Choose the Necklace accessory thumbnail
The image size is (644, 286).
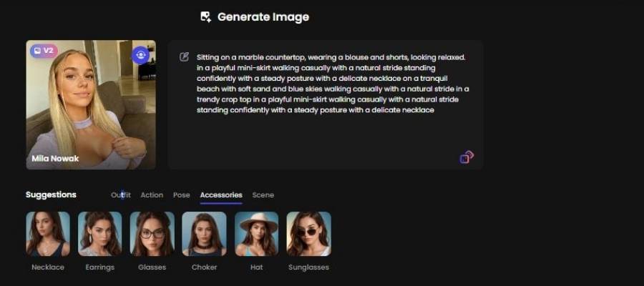tap(48, 234)
